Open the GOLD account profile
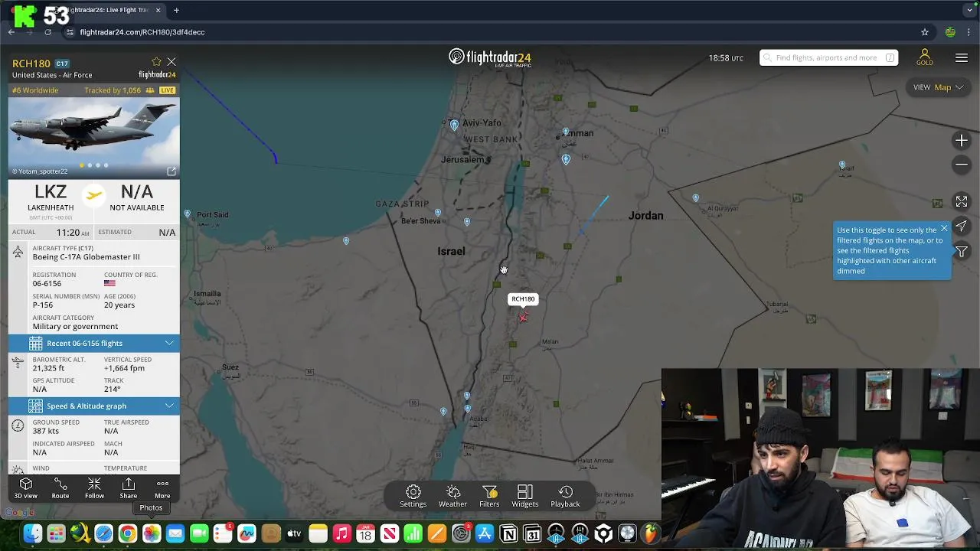This screenshot has height=551, width=980. coord(925,58)
